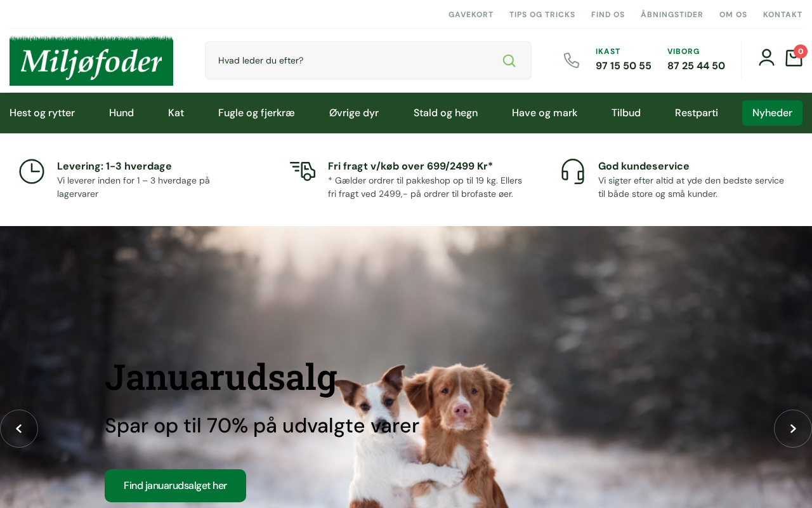Open the Gavekort link
Screen dimensions: 812x508
coord(471,15)
